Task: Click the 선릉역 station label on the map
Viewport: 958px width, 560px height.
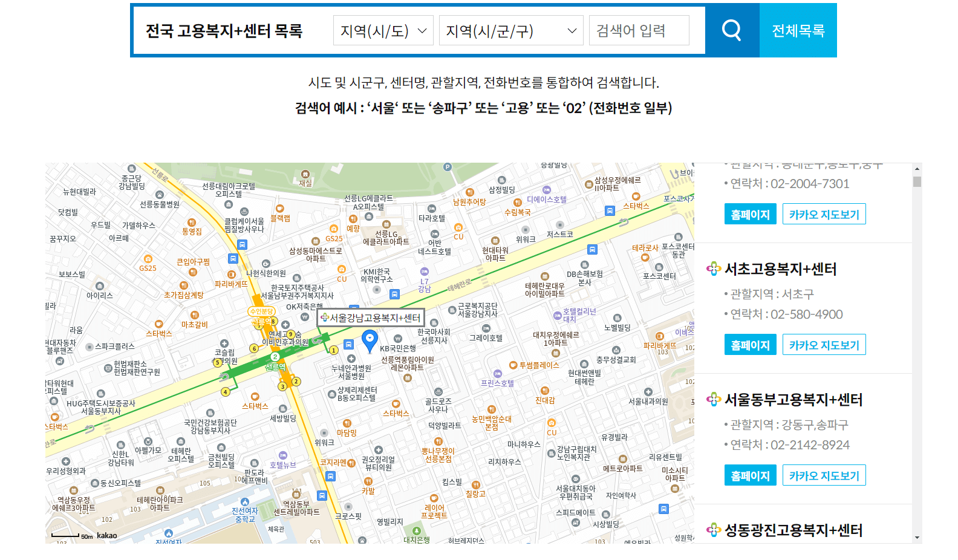Action: [x=275, y=367]
